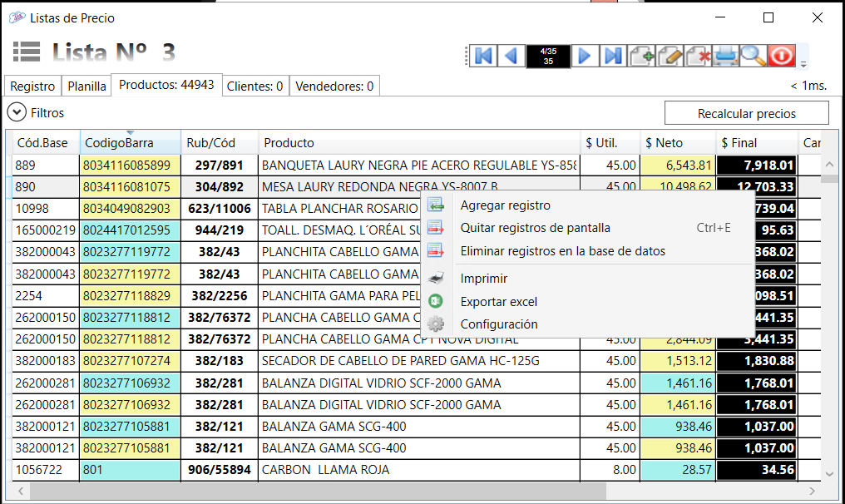
Task: Click the printer icon in toolbar
Action: point(726,56)
